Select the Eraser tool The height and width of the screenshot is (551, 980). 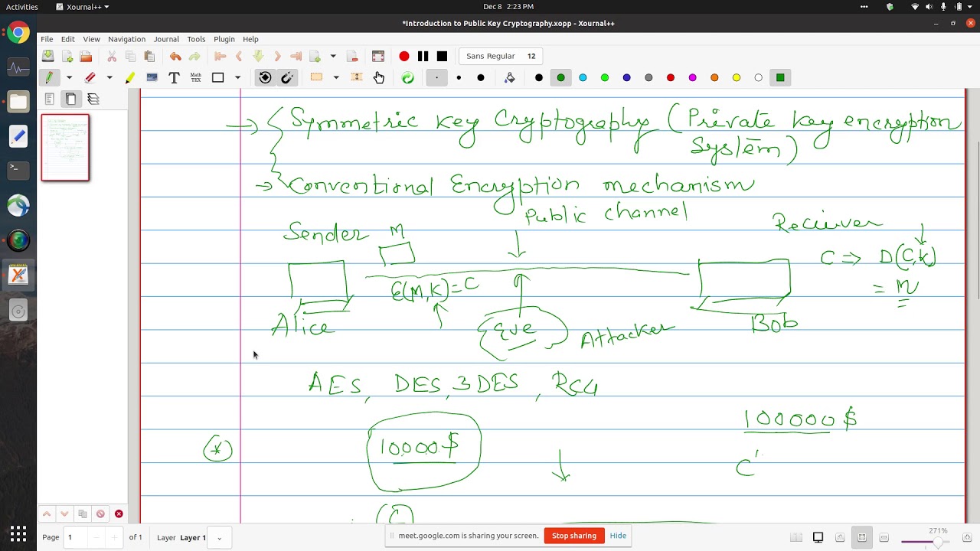point(90,77)
